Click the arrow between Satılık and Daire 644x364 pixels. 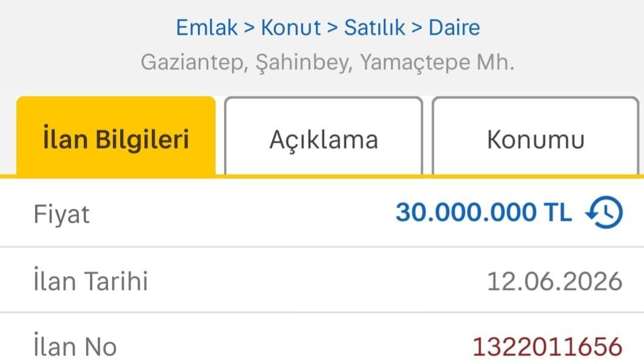coord(417,28)
